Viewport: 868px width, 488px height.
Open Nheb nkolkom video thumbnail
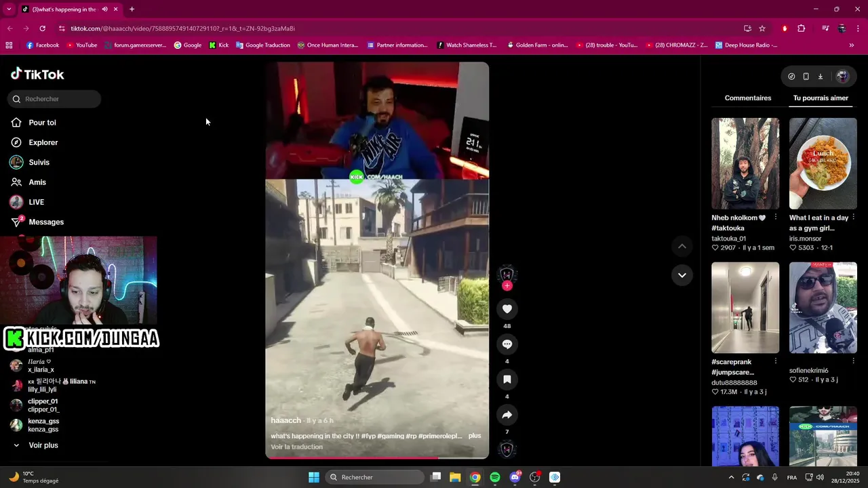tap(745, 163)
